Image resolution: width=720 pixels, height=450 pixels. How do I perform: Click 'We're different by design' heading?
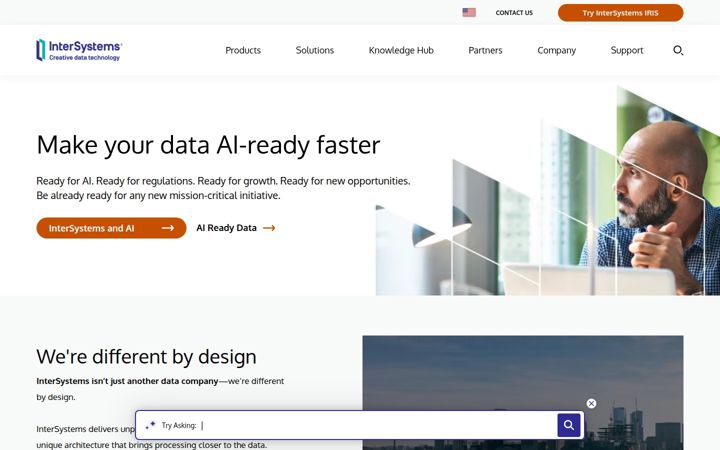pyautogui.click(x=146, y=357)
